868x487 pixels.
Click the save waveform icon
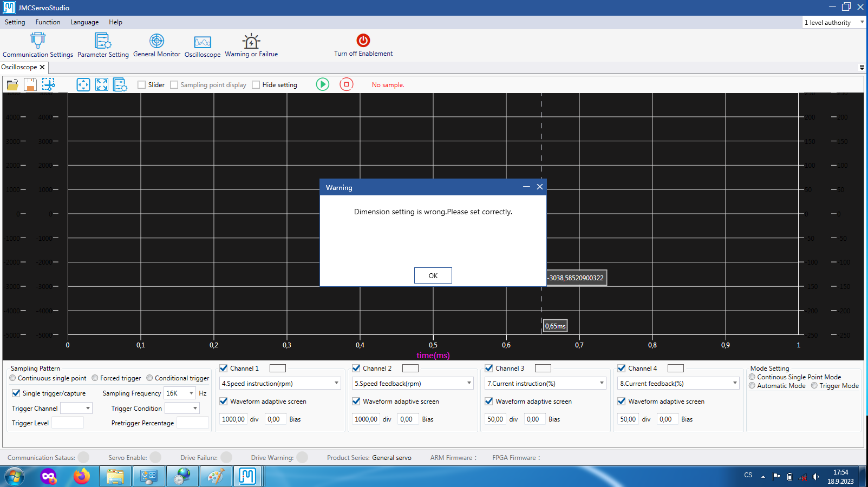(x=30, y=84)
